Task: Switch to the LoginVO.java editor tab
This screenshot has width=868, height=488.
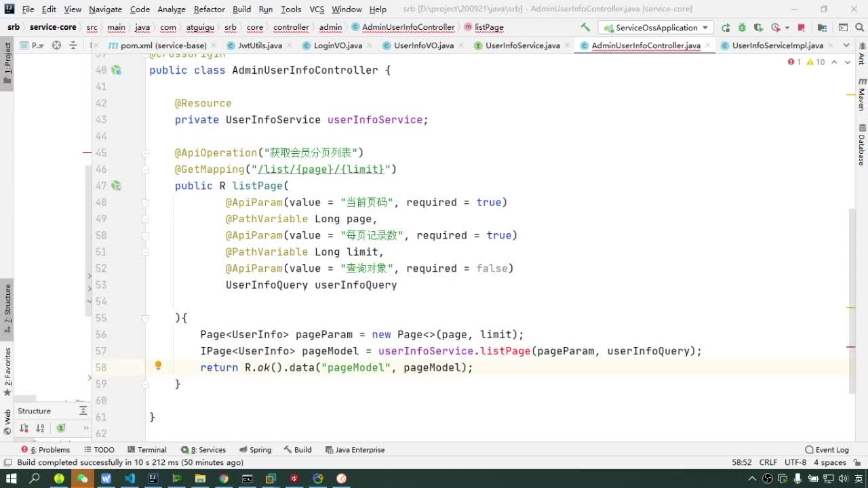Action: tap(337, 45)
